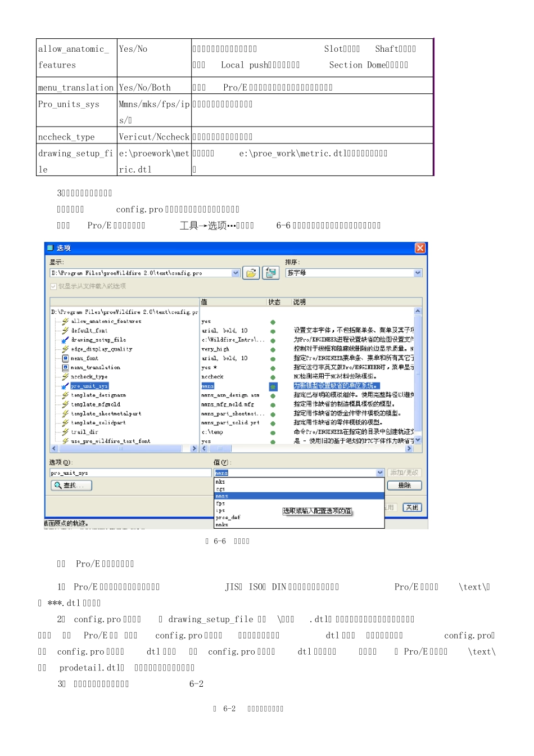The height and width of the screenshot is (756, 534).
Task: Select proe_def from the value dropdown list
Action: 299,517
